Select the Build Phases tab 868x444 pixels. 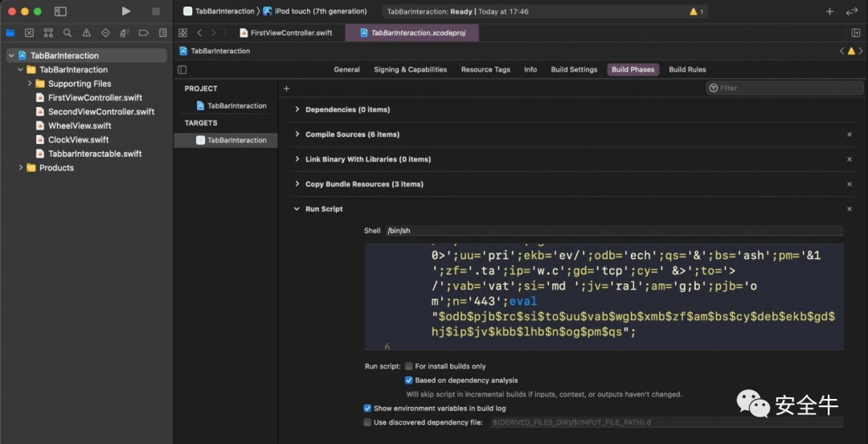pos(633,70)
